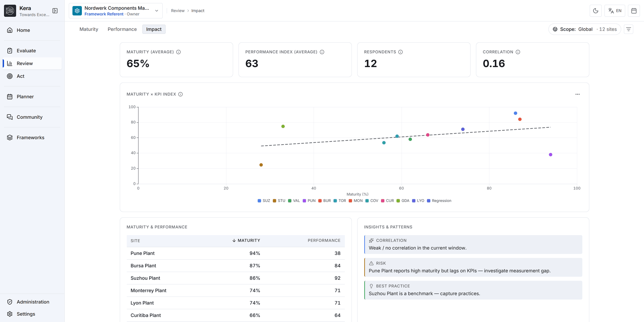The image size is (644, 322).
Task: Open Administration in sidebar
Action: pos(32,302)
